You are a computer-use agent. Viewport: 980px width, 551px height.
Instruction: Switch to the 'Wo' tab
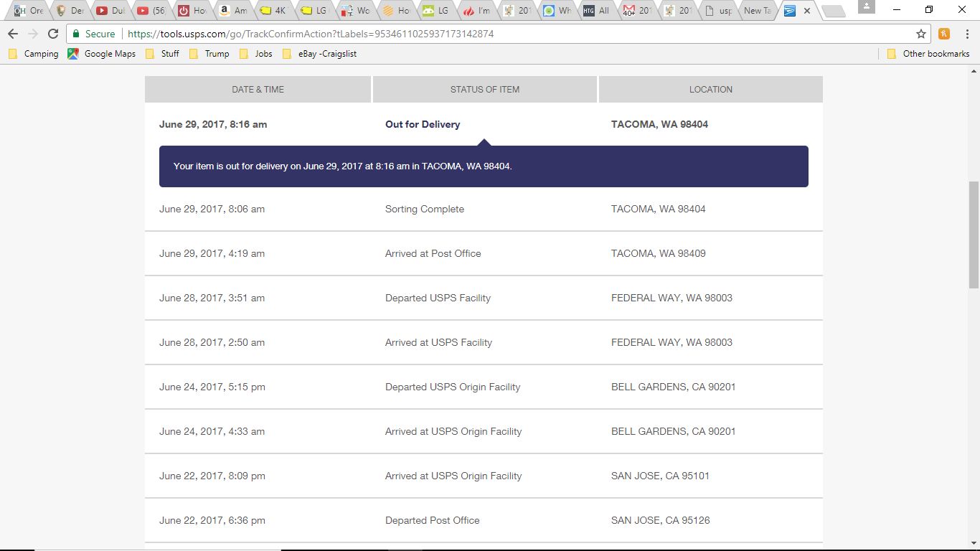[357, 11]
